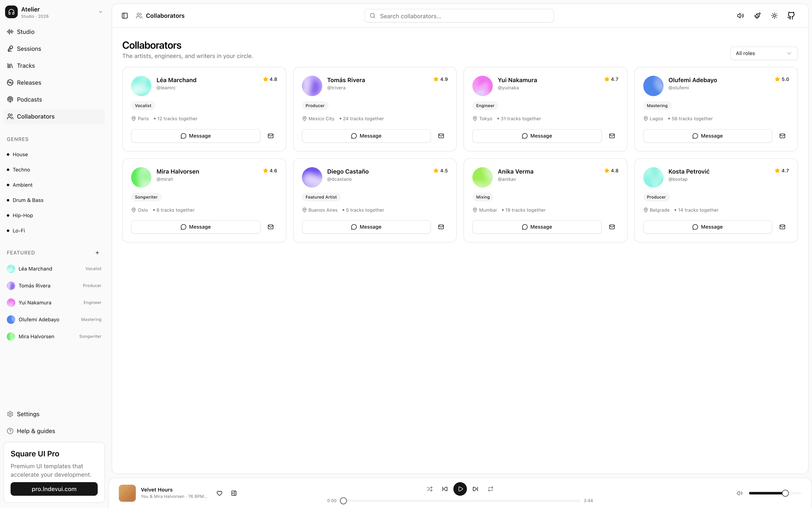812x508 pixels.
Task: Open the queue panel icon in player
Action: 234,493
